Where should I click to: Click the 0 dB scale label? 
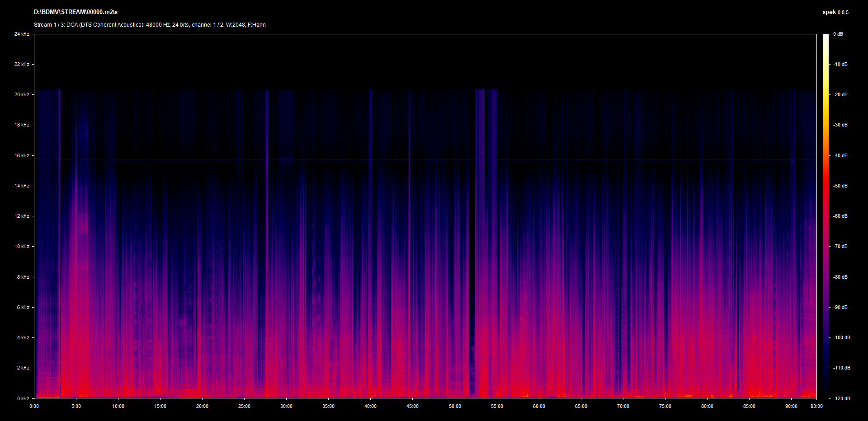(838, 34)
